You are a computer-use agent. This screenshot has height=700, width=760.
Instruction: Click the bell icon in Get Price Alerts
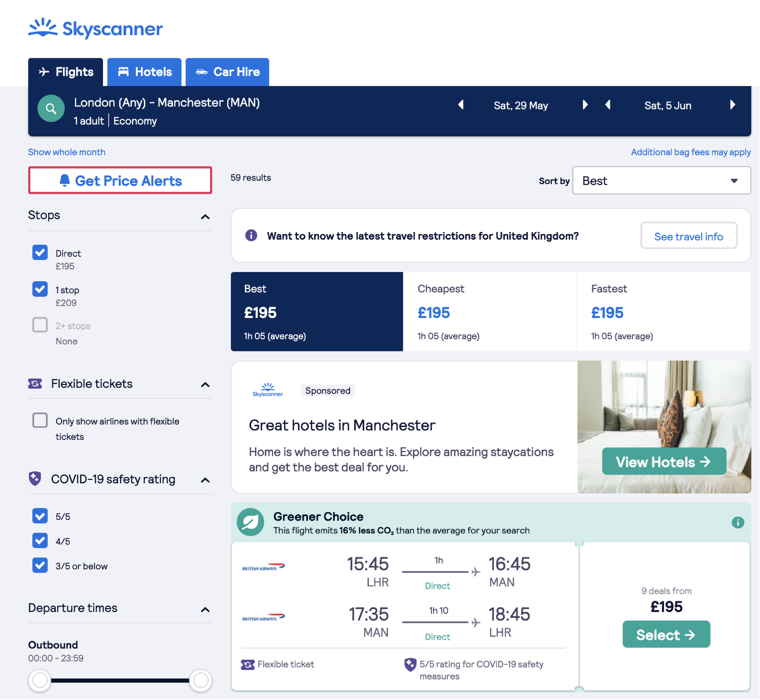(x=65, y=180)
